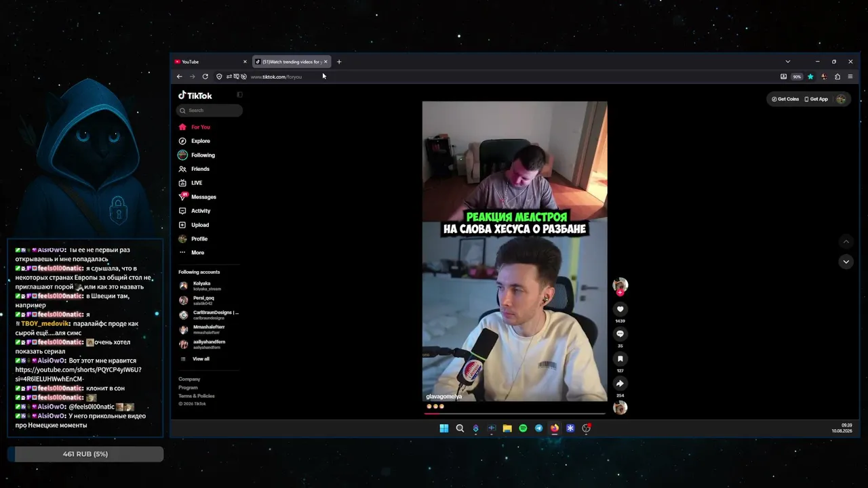Click the 90% zoom level indicator

pyautogui.click(x=797, y=77)
